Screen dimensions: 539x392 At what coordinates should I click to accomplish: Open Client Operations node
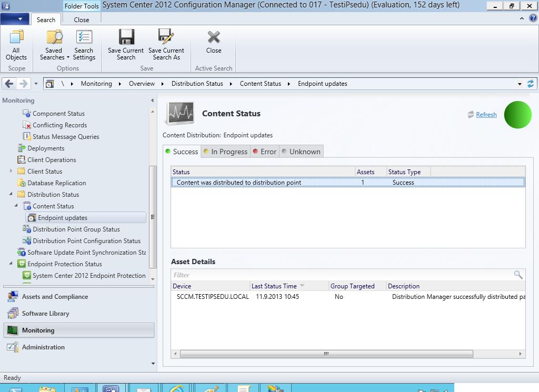click(51, 160)
